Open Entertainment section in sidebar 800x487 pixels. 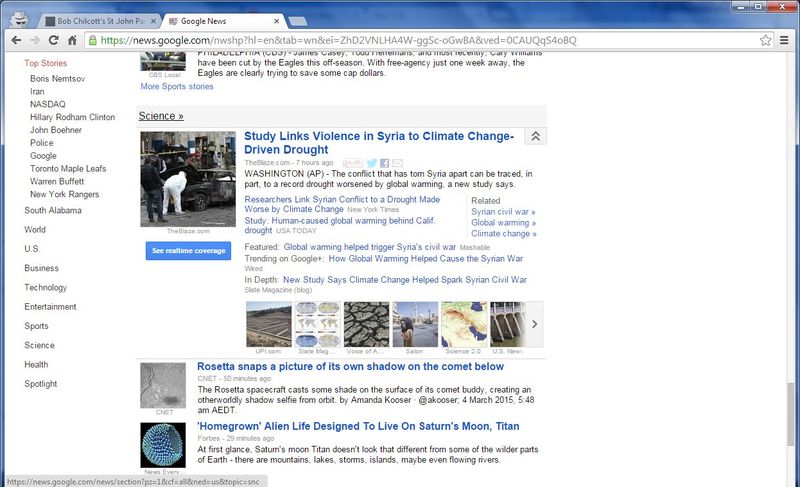tap(50, 307)
